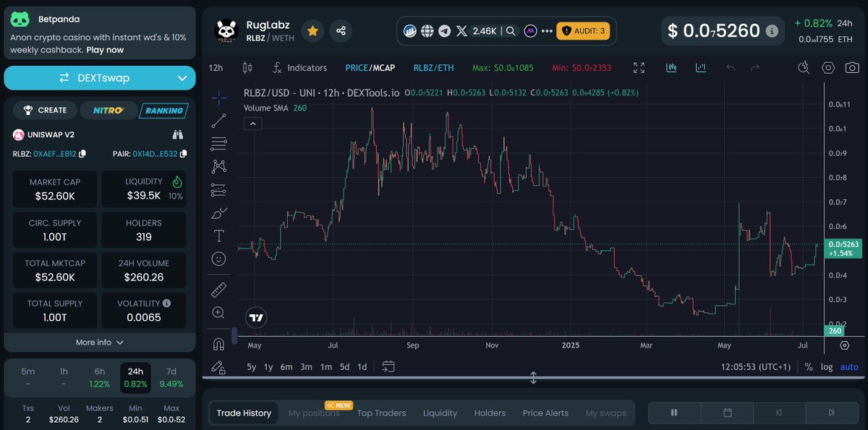Set chart range to 5y
The image size is (868, 430).
(251, 366)
